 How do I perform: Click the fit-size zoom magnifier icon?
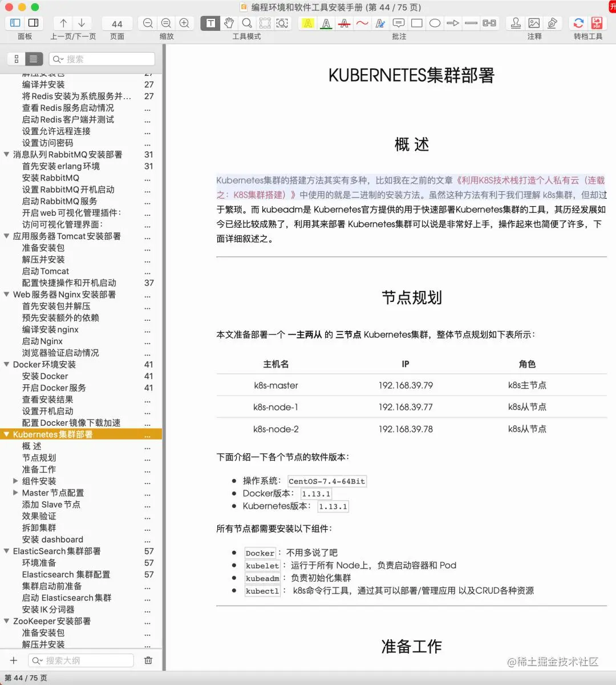pyautogui.click(x=166, y=23)
